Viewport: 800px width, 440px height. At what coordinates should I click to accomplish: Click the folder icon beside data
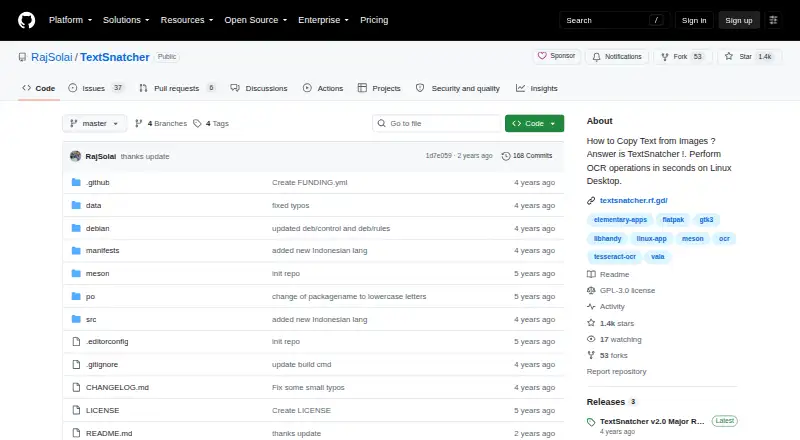[76, 205]
